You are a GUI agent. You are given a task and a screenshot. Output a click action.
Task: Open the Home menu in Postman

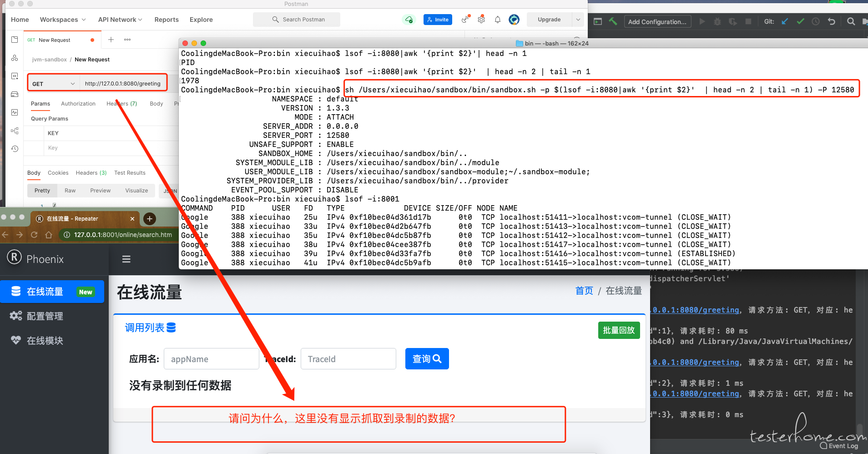[20, 20]
